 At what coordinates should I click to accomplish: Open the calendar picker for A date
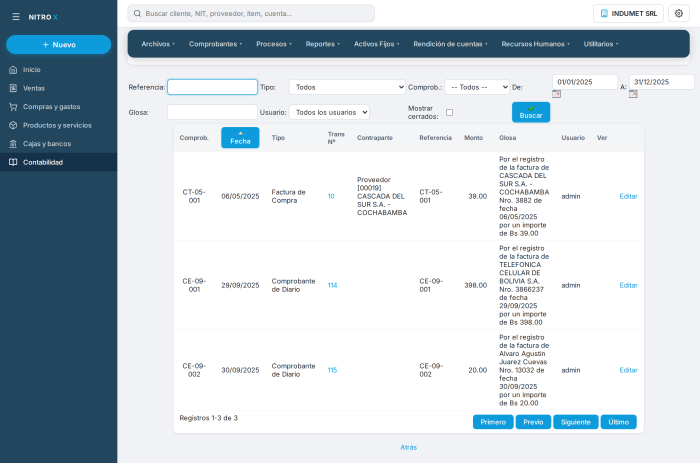(x=633, y=94)
